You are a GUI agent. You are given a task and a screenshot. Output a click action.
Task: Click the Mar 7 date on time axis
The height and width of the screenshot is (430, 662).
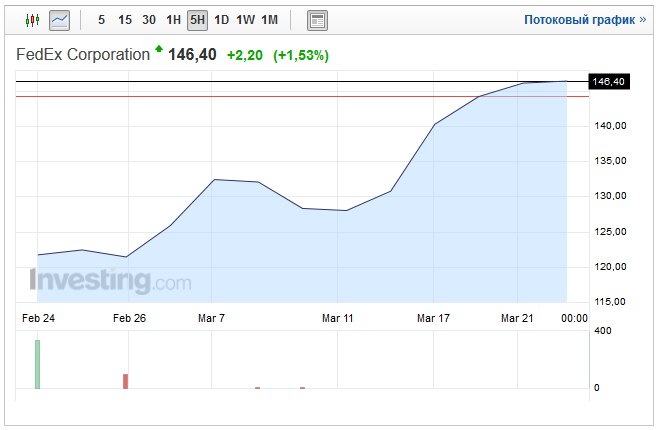211,318
